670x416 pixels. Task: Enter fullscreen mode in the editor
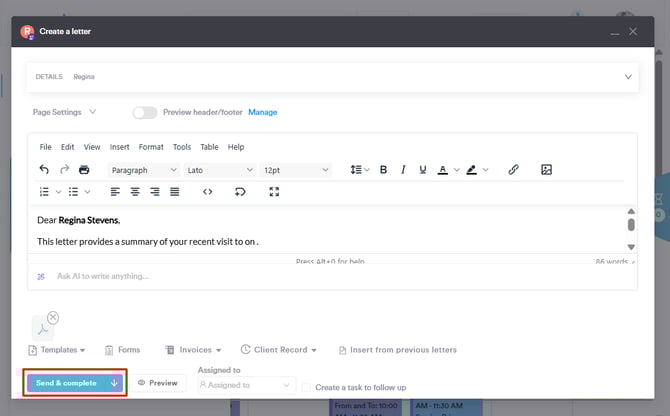(x=274, y=191)
